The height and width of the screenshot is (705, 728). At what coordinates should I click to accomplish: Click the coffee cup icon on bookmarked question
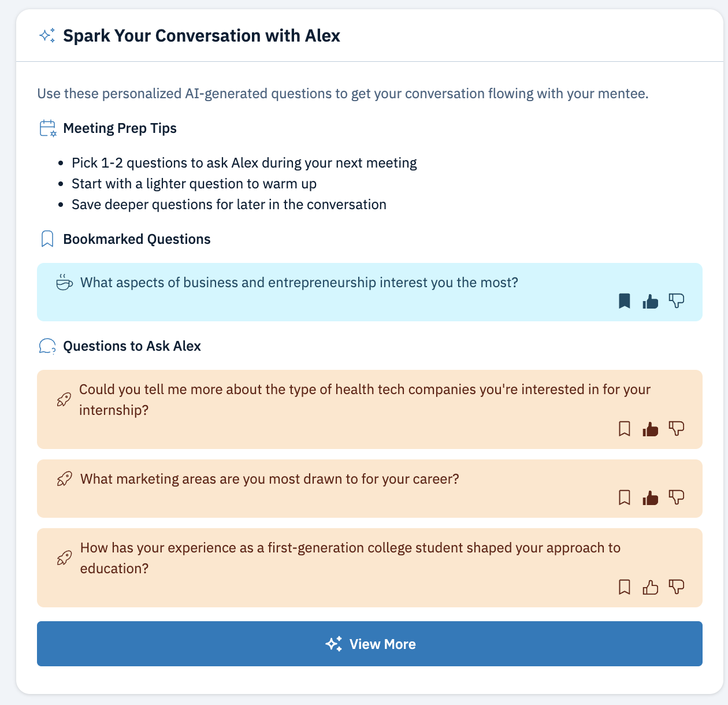pos(64,283)
